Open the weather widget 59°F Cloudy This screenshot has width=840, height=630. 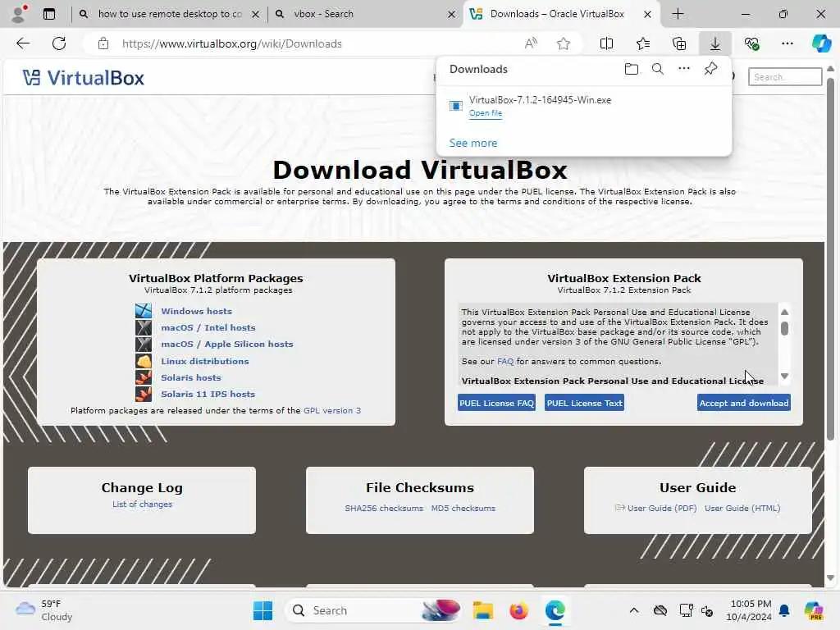pos(44,610)
